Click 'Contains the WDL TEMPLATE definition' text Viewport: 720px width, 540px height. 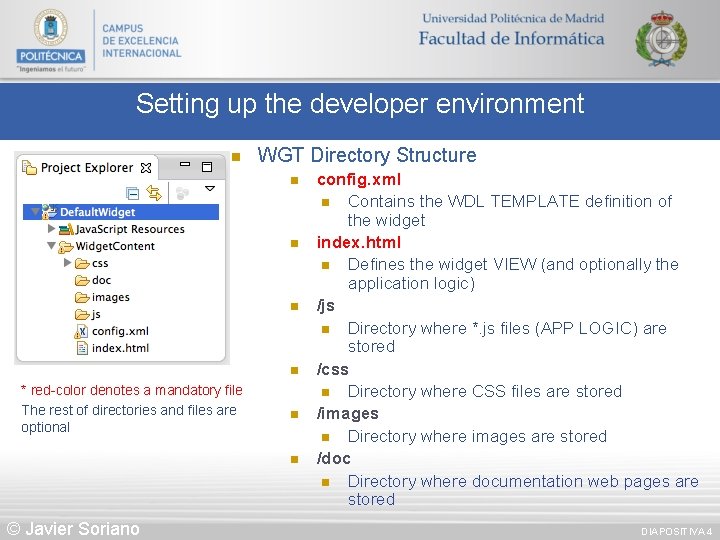[x=510, y=211]
